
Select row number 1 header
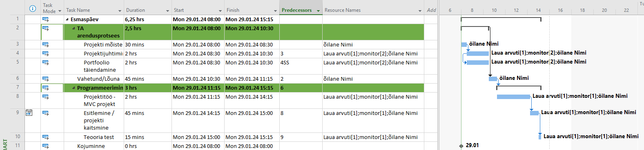(x=18, y=19)
